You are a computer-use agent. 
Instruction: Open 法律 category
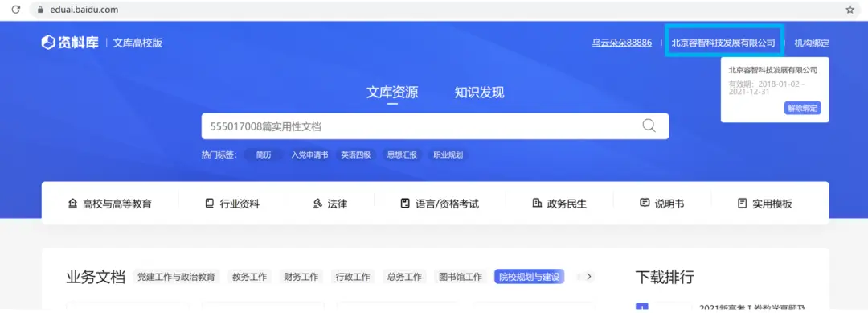(330, 204)
